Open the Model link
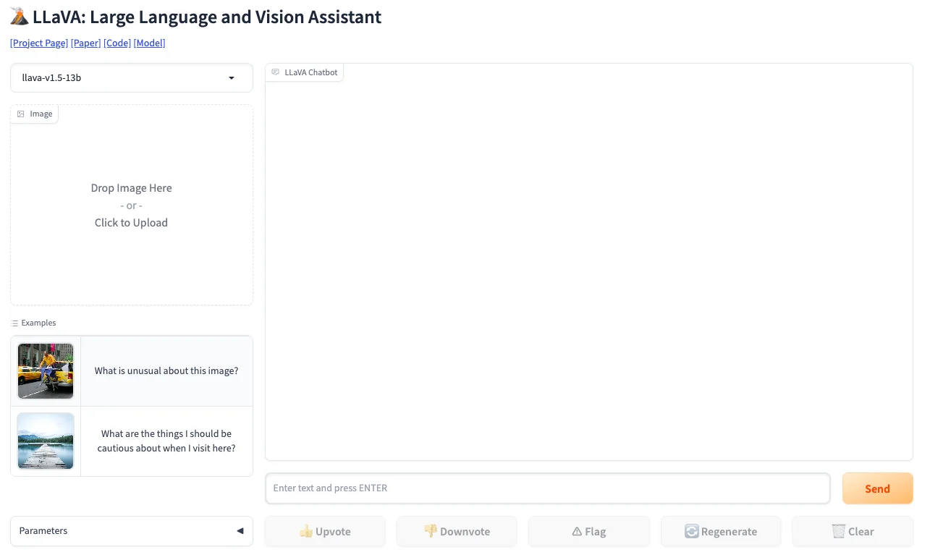 click(x=150, y=43)
